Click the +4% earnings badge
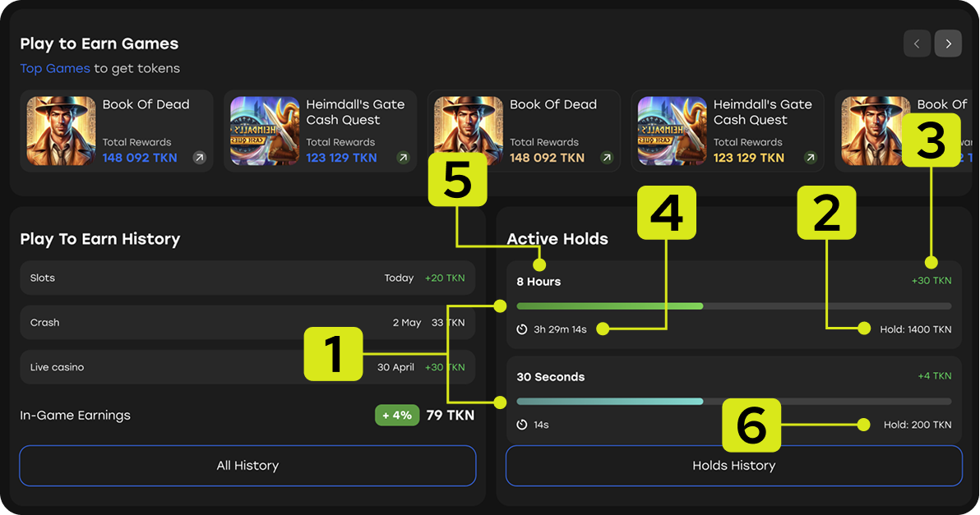This screenshot has width=980, height=515. (x=397, y=416)
